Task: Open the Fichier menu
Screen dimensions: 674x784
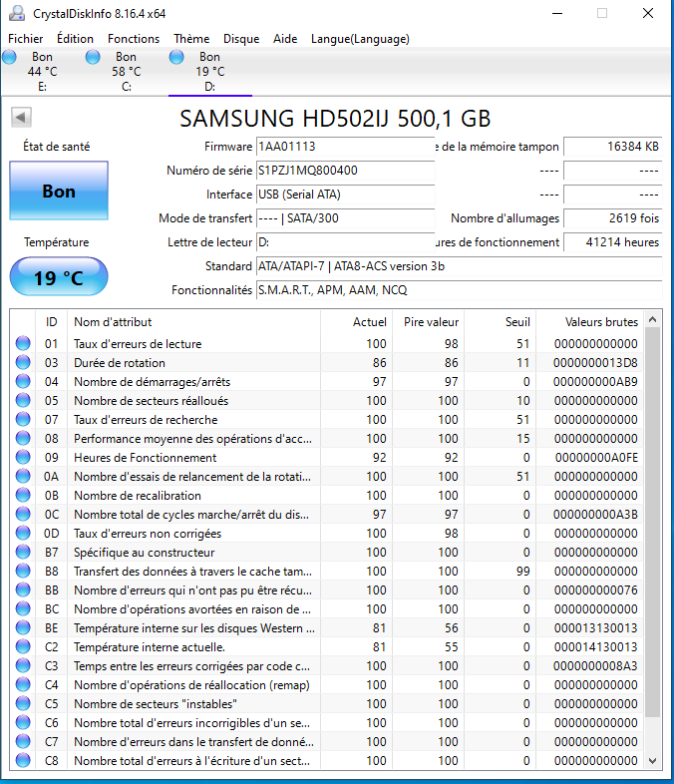Action: point(25,39)
